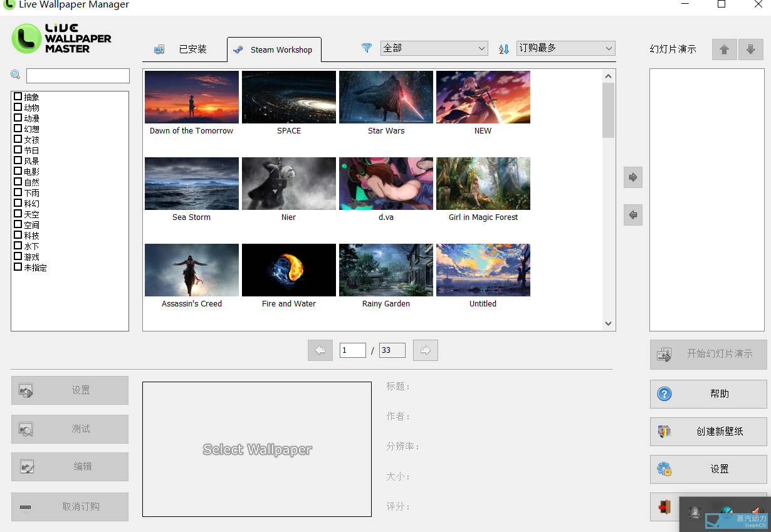The height and width of the screenshot is (532, 771).
Task: Go to the previous page of wallpapers
Action: (x=320, y=350)
